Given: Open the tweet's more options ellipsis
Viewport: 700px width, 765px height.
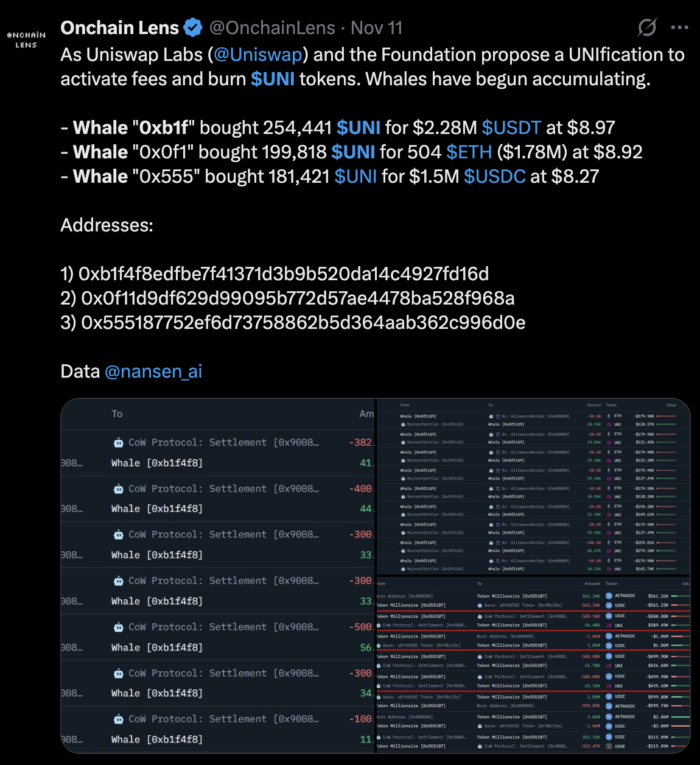Looking at the screenshot, I should (679, 27).
